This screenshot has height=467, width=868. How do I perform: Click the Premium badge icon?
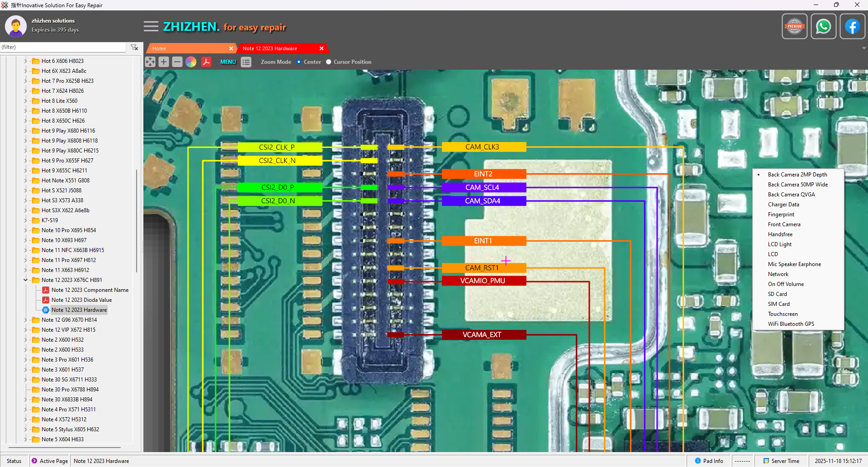click(x=795, y=27)
